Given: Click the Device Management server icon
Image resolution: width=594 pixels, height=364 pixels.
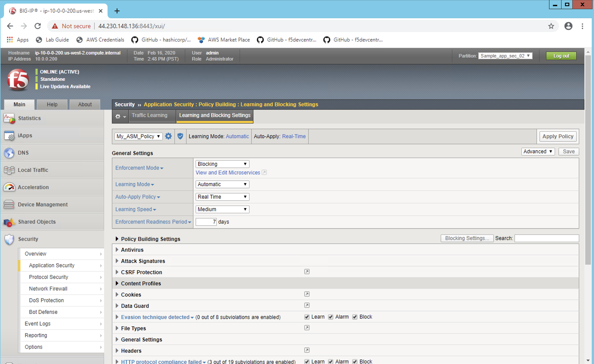Looking at the screenshot, I should pos(9,205).
